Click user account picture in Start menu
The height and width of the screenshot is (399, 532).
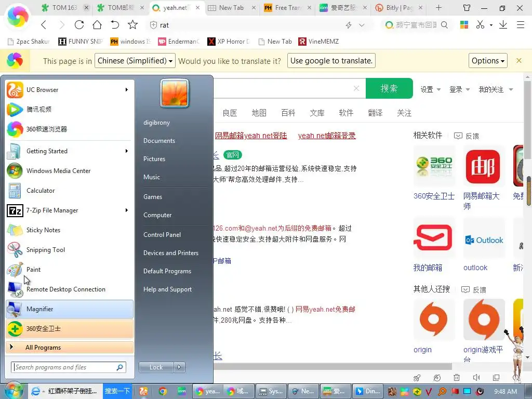pos(175,93)
